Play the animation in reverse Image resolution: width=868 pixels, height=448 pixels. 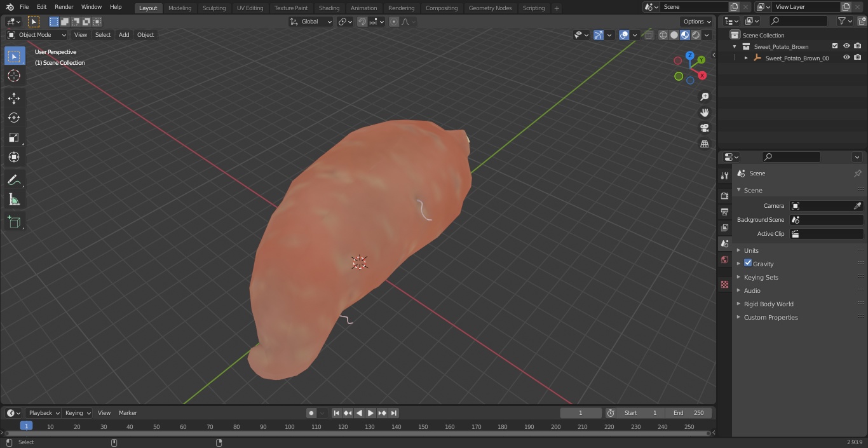tap(359, 413)
